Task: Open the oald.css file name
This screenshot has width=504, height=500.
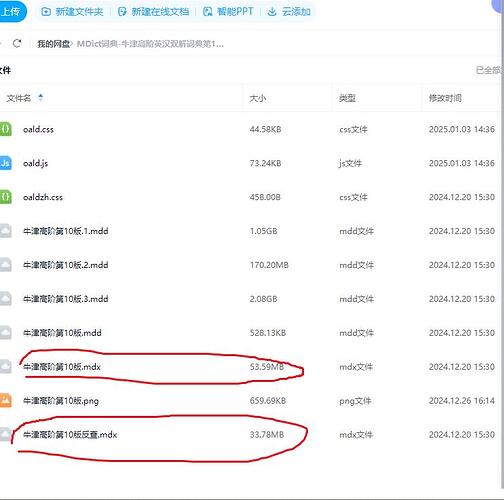Action: 38,129
